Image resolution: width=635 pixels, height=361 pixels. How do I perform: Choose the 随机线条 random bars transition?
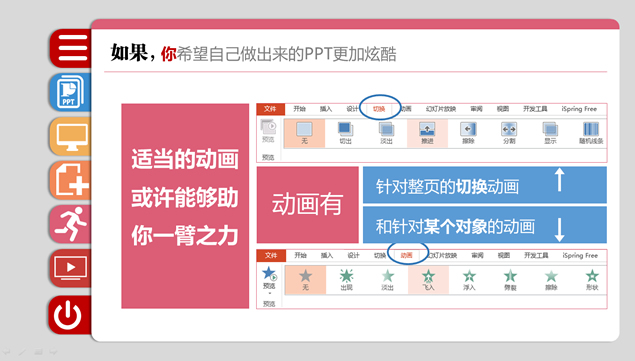pos(591,133)
